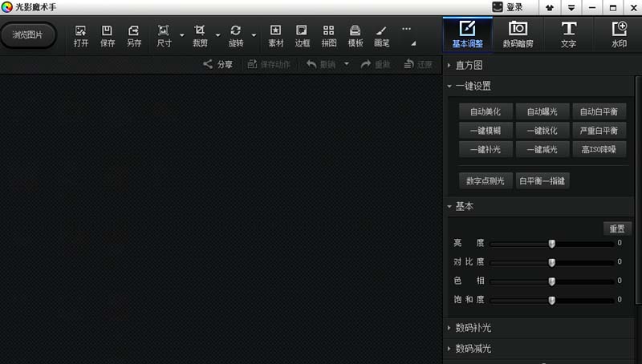The width and height of the screenshot is (642, 364).
Task: Click the 重置 (Reset) button
Action: click(x=617, y=229)
